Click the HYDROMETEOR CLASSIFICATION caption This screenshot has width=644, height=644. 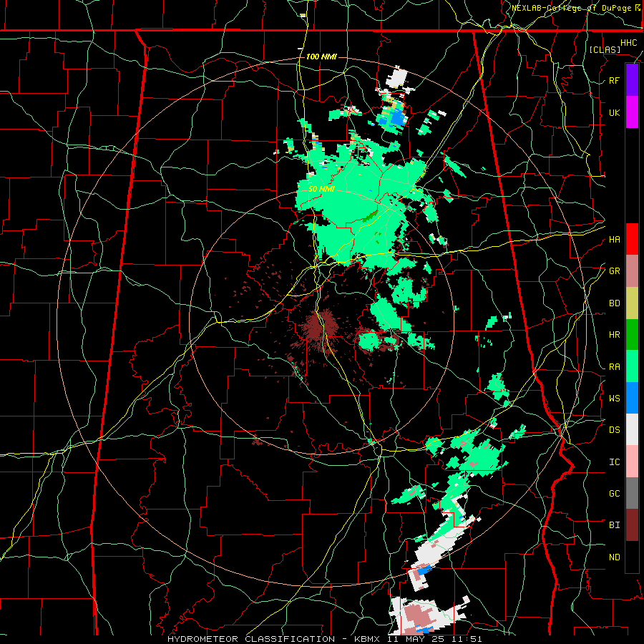pyautogui.click(x=251, y=639)
